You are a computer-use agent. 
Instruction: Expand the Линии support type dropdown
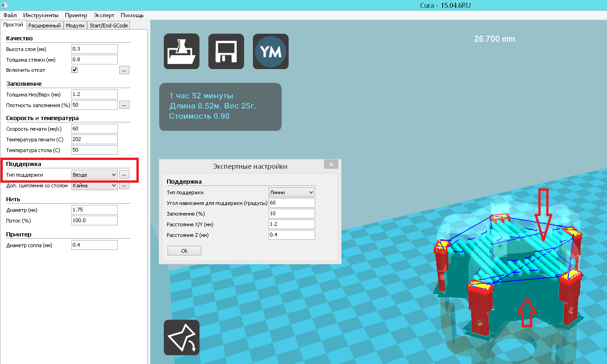tap(291, 192)
